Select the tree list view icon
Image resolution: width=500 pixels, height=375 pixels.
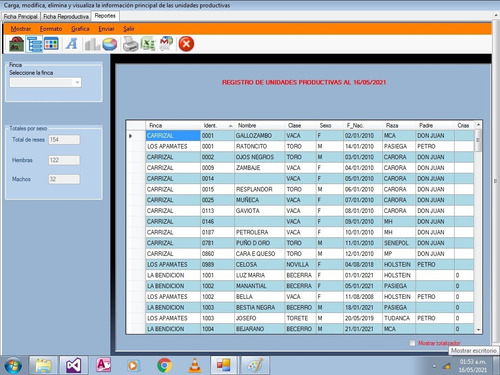[34, 44]
